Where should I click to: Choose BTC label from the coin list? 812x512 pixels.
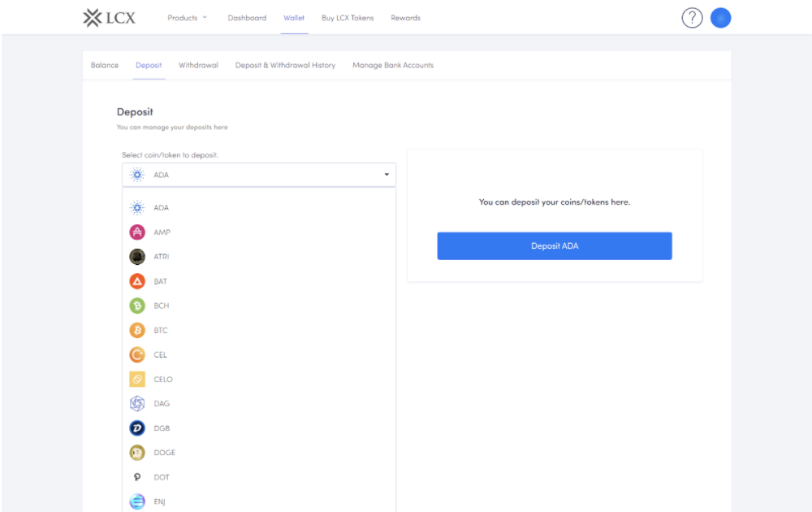click(x=161, y=330)
